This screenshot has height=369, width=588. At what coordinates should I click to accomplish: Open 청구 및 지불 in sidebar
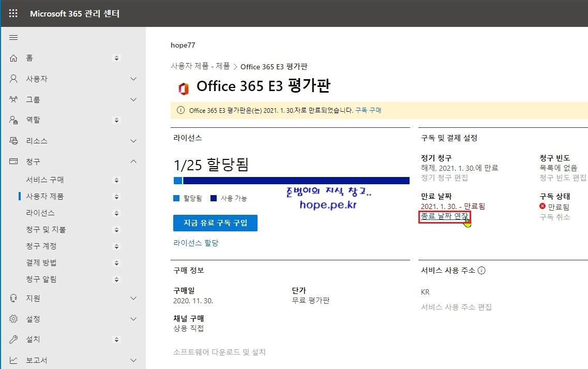(46, 229)
